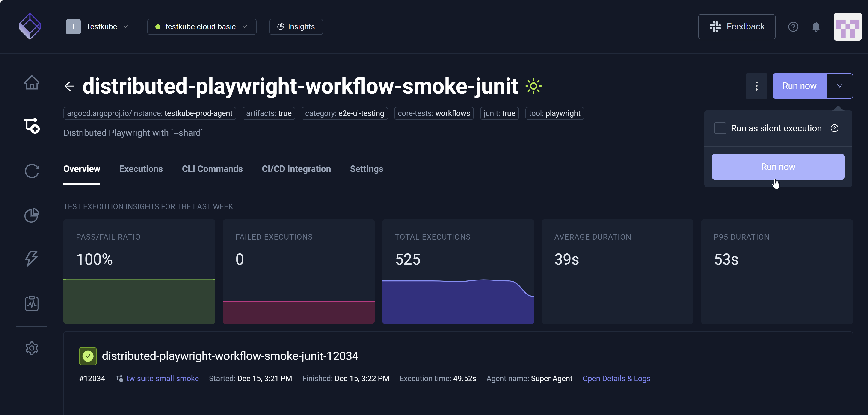
Task: Click the circular refresh sidebar icon
Action: [x=32, y=171]
